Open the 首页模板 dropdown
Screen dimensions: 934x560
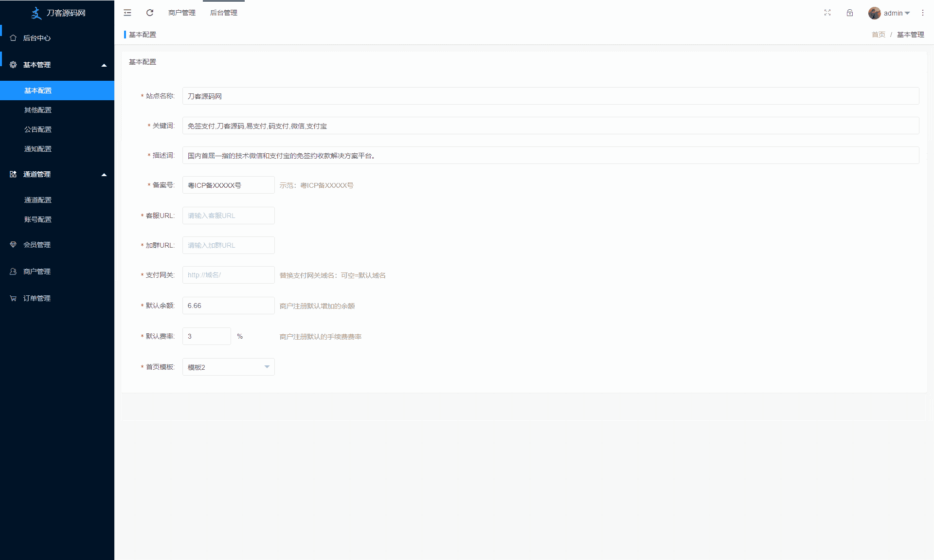228,367
